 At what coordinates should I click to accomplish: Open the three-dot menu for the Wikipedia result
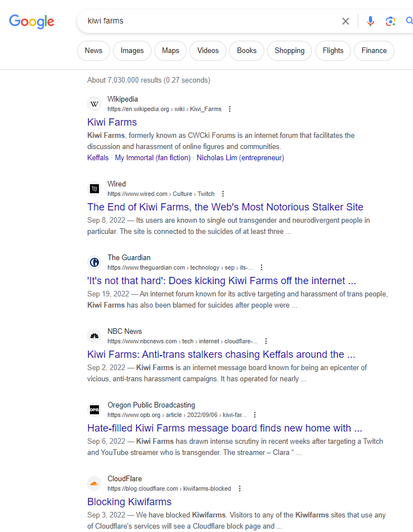(x=230, y=109)
